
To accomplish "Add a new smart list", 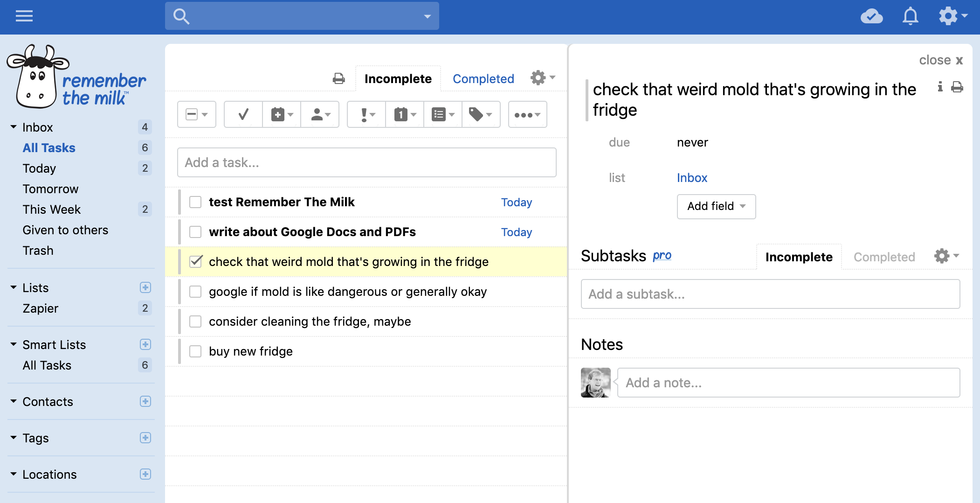I will pyautogui.click(x=145, y=344).
